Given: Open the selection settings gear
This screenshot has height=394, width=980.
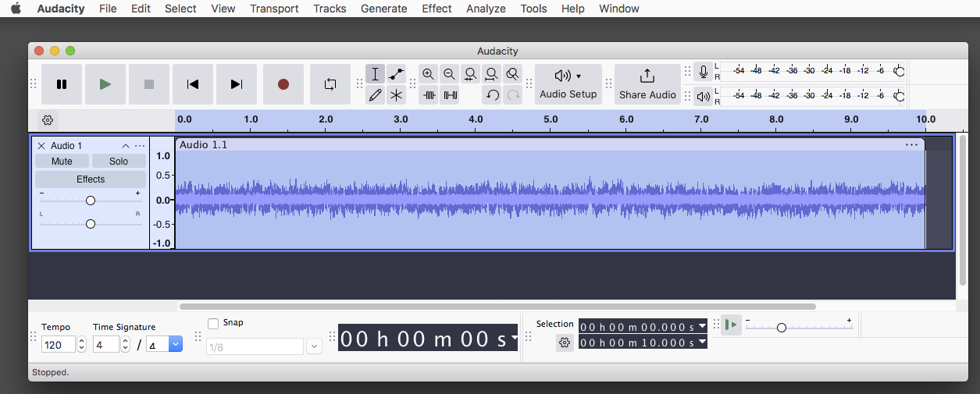Looking at the screenshot, I should click(x=565, y=343).
